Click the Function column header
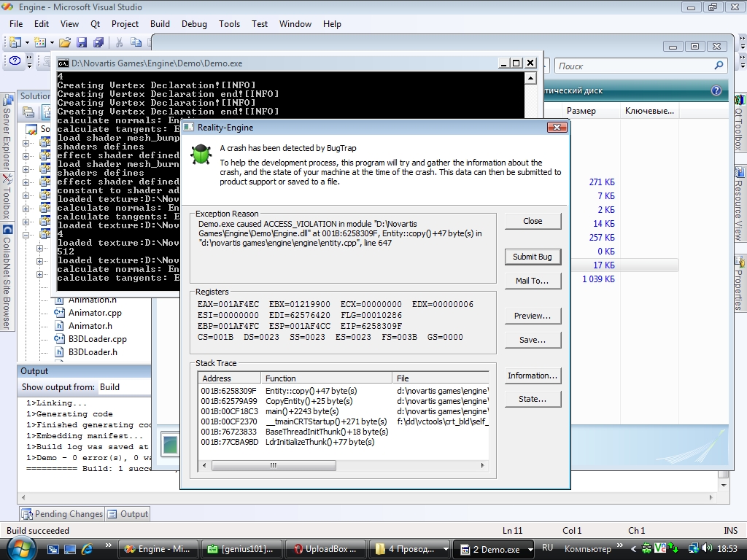Screen dimensions: 747x560 [326, 378]
